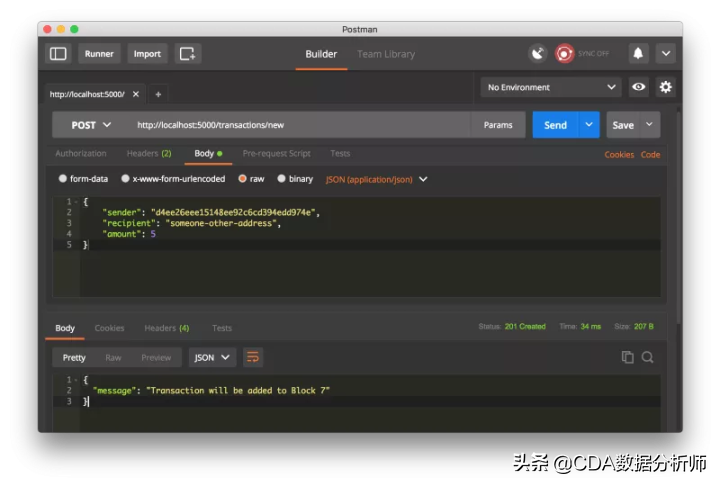This screenshot has width=720, height=486.
Task: Click the Save button
Action: [623, 124]
